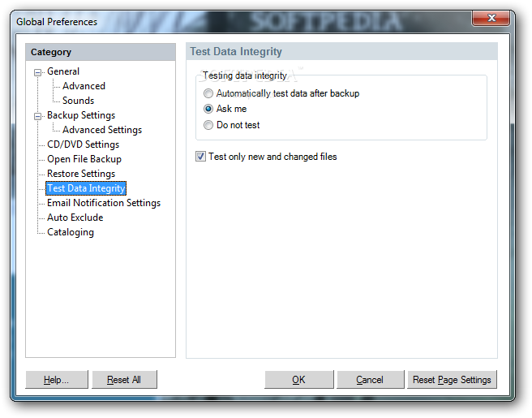Open Restore Settings page
The image size is (532, 418).
click(x=81, y=174)
